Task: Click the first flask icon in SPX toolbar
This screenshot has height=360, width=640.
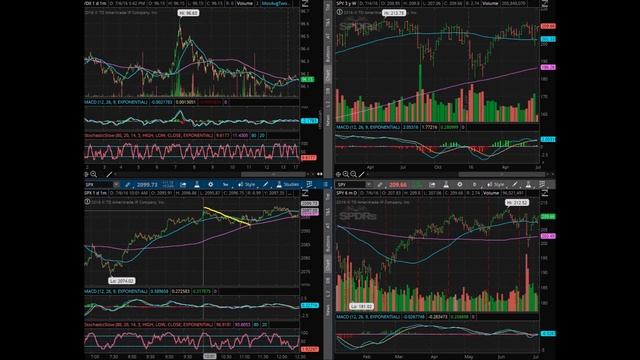Action: click(197, 184)
